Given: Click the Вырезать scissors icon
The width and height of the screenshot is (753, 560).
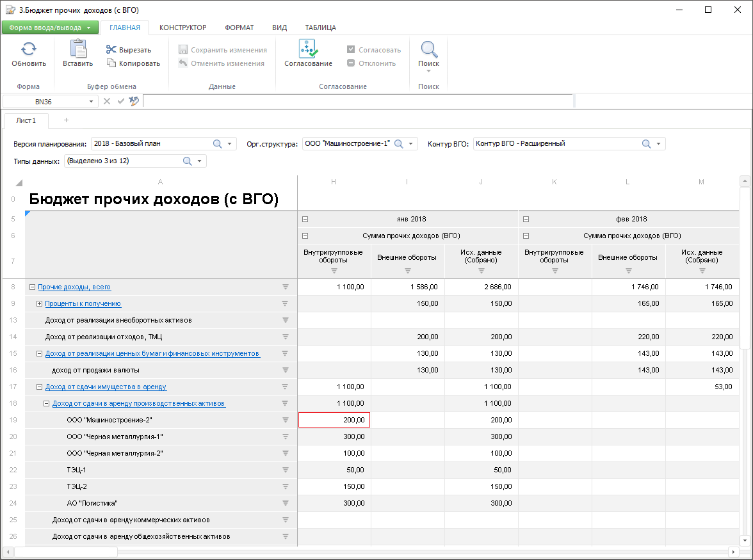Looking at the screenshot, I should [111, 50].
